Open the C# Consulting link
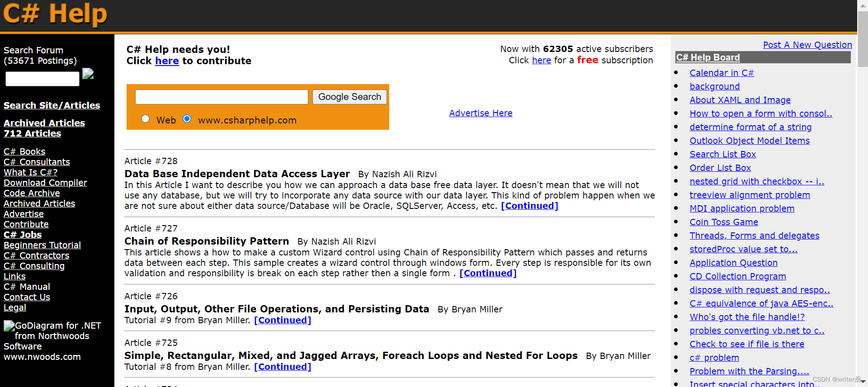 [x=34, y=266]
